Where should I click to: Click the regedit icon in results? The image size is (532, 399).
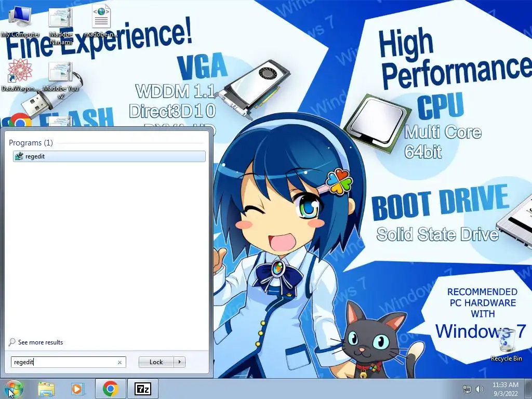click(19, 156)
